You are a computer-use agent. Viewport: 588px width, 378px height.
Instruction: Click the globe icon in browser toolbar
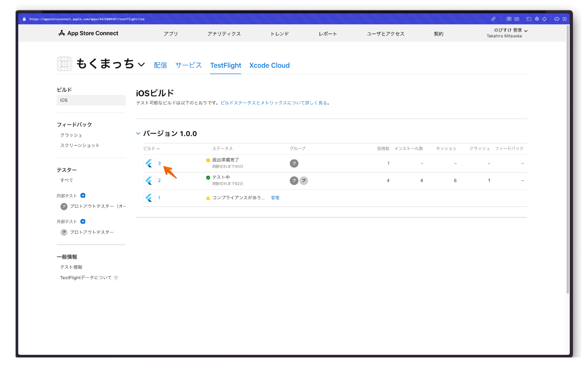[537, 19]
